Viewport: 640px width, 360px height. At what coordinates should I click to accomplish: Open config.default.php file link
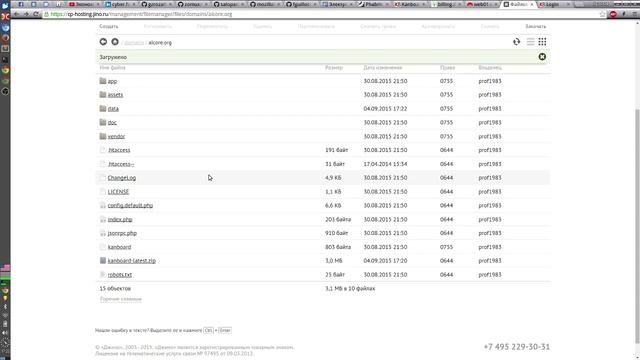coord(130,205)
